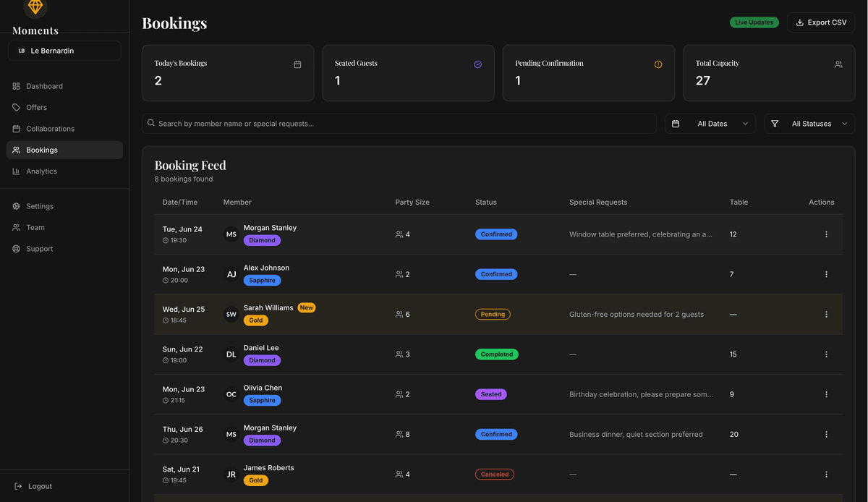Click Logout at the sidebar bottom
This screenshot has width=868, height=502.
point(40,486)
